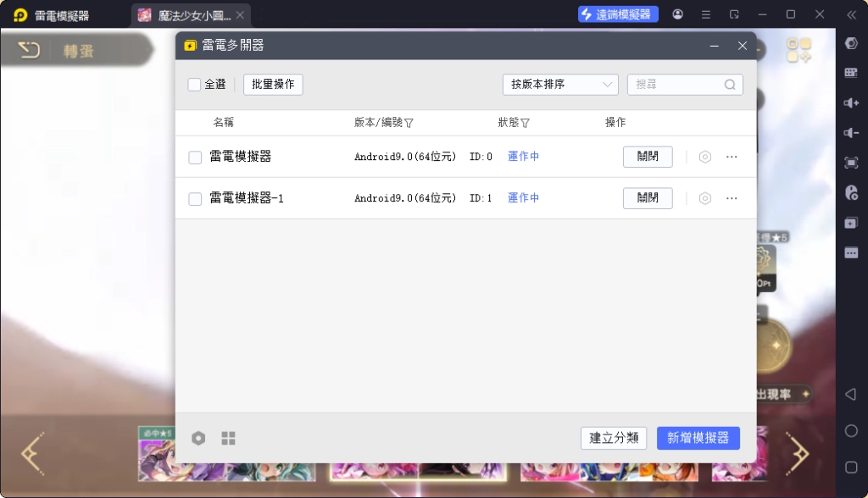Open settings gear at bottom of multi-instance manager
This screenshot has height=498, width=868.
click(198, 438)
